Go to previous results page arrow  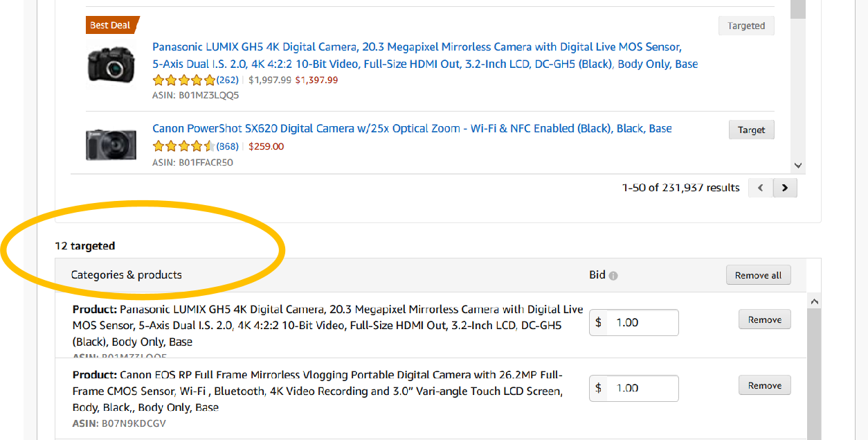pyautogui.click(x=761, y=188)
